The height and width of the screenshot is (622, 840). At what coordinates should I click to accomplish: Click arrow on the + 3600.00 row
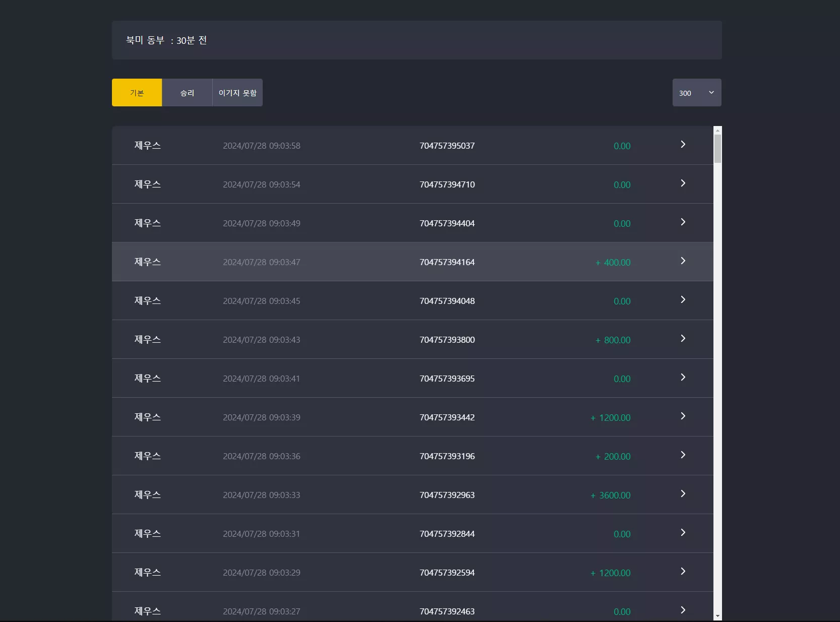point(683,494)
